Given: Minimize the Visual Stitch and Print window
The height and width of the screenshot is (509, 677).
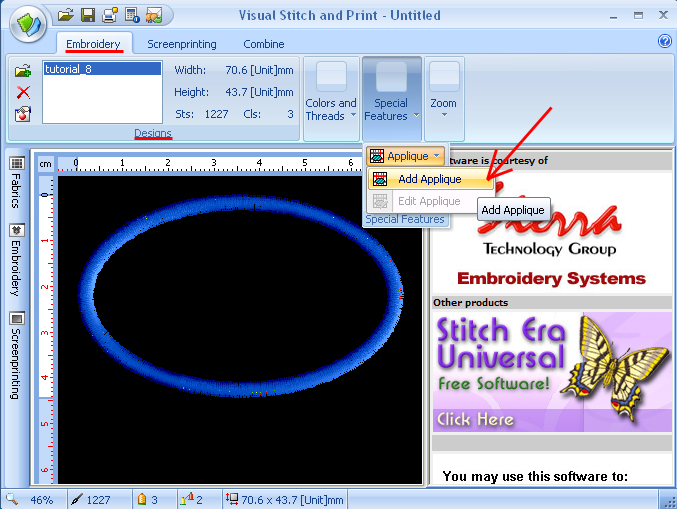Looking at the screenshot, I should [613, 16].
